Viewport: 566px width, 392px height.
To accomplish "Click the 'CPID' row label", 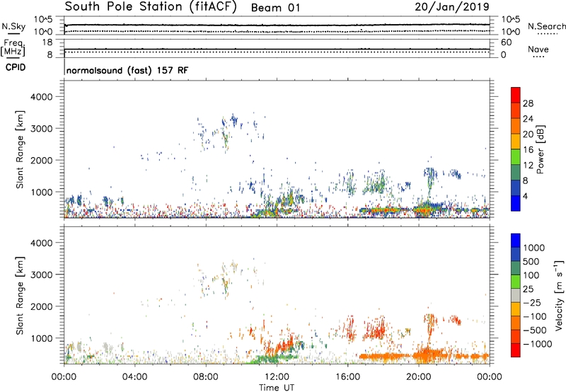I will (16, 67).
